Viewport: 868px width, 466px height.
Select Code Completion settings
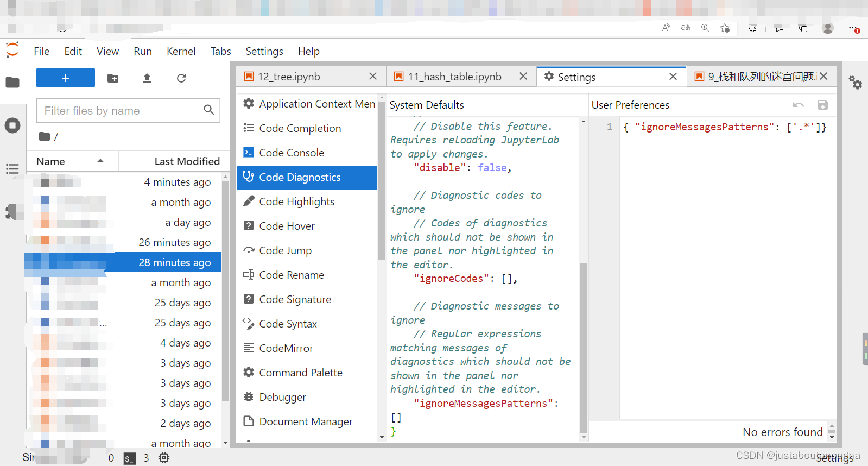[x=307, y=128]
